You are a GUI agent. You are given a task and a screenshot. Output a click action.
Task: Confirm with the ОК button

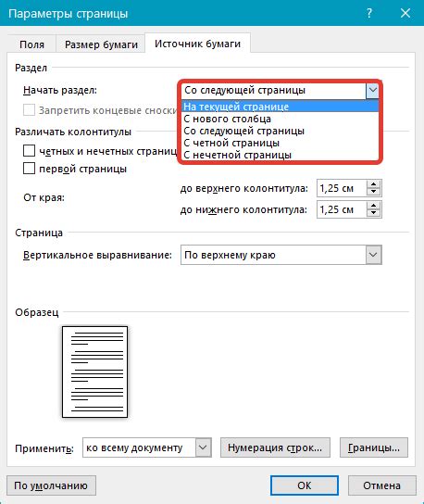coord(305,485)
